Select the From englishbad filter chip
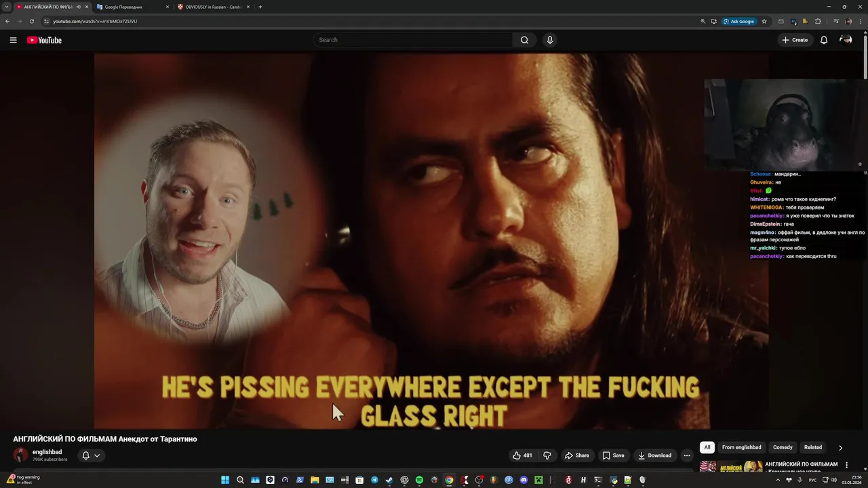Image resolution: width=868 pixels, height=488 pixels. click(742, 447)
